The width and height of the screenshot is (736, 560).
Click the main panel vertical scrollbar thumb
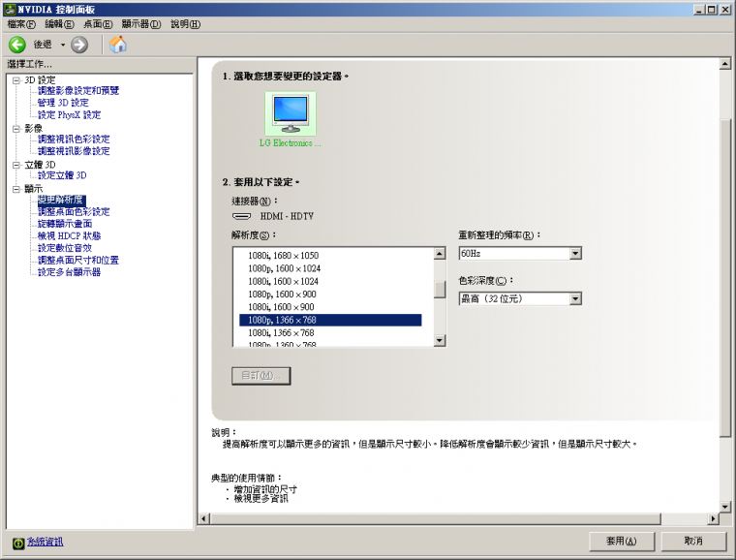724,278
